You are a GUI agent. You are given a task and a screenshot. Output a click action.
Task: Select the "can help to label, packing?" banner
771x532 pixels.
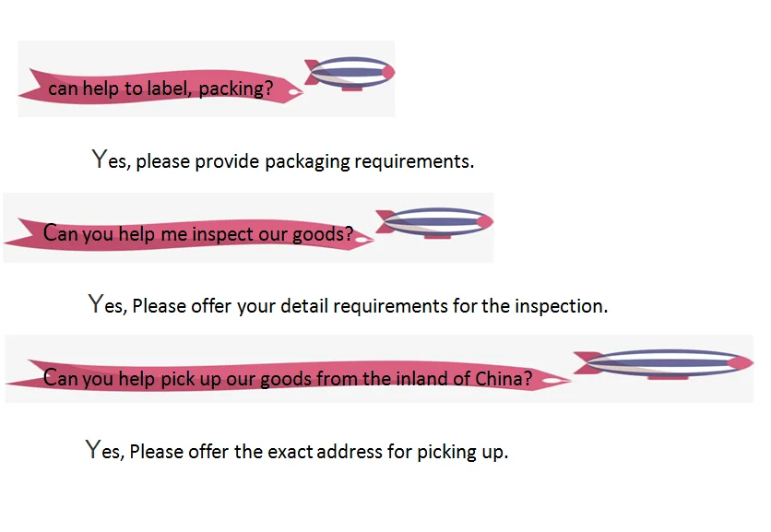pyautogui.click(x=160, y=89)
